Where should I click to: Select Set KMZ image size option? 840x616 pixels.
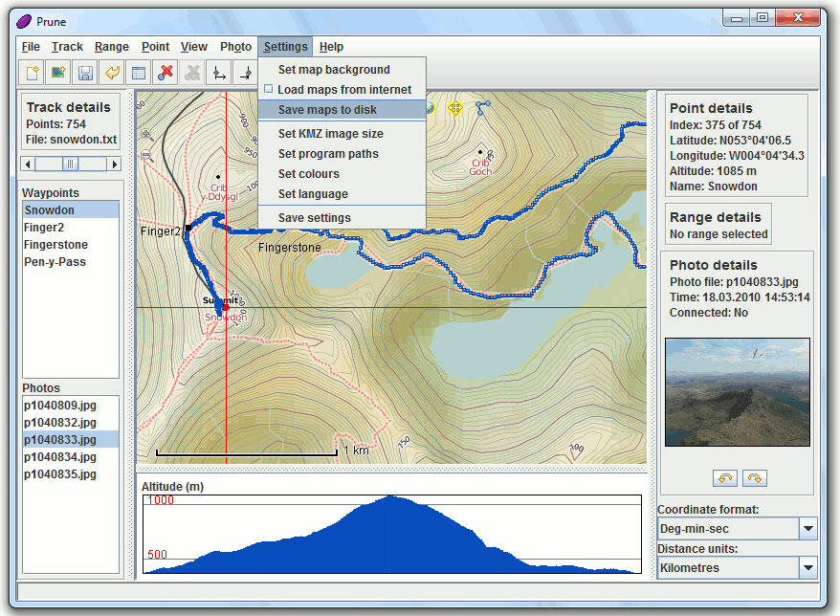point(330,134)
